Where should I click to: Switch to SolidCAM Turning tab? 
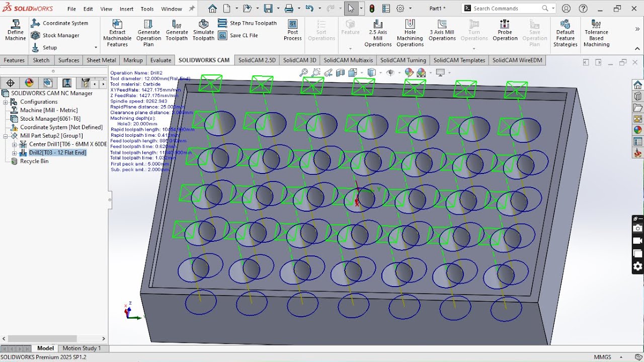[x=403, y=60]
